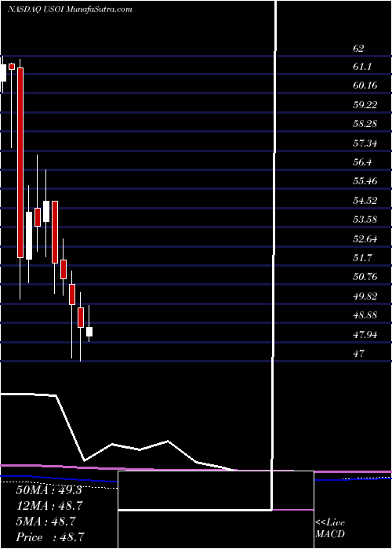Click the 52.64 price axis label
This screenshot has height=549, width=392.
click(x=365, y=239)
